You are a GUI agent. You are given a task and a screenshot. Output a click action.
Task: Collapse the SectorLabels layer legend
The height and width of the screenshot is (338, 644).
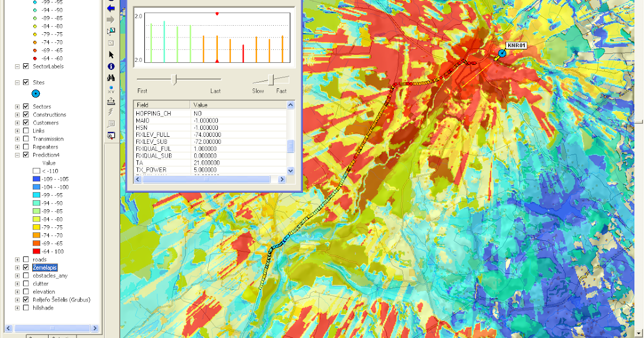pos(17,67)
